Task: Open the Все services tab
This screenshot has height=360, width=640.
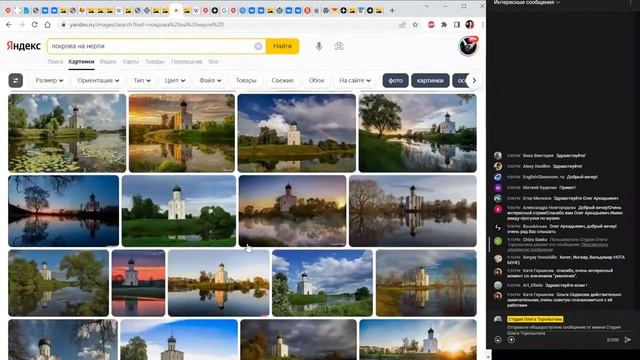Action: click(x=213, y=62)
